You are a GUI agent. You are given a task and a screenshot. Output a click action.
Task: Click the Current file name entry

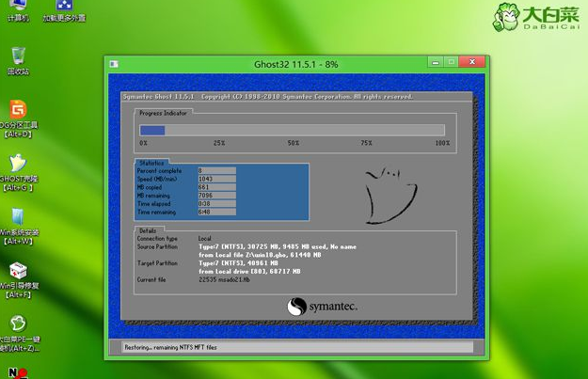[224, 279]
